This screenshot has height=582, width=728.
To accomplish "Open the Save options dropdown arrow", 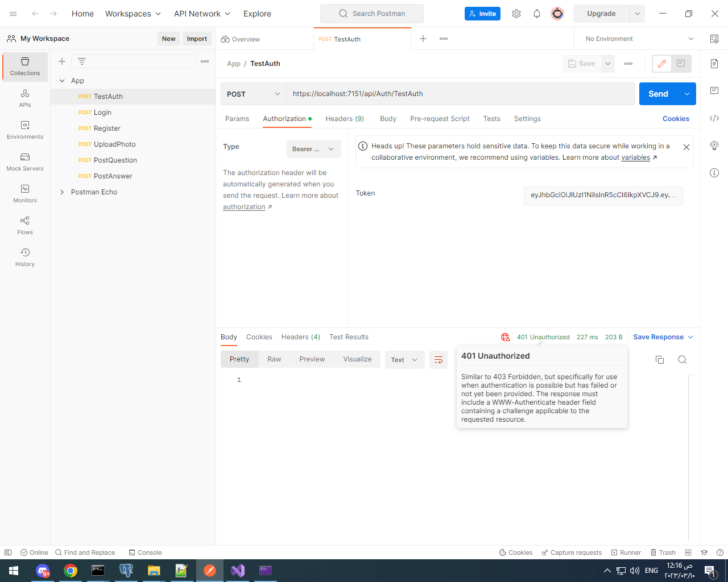I will coord(608,64).
